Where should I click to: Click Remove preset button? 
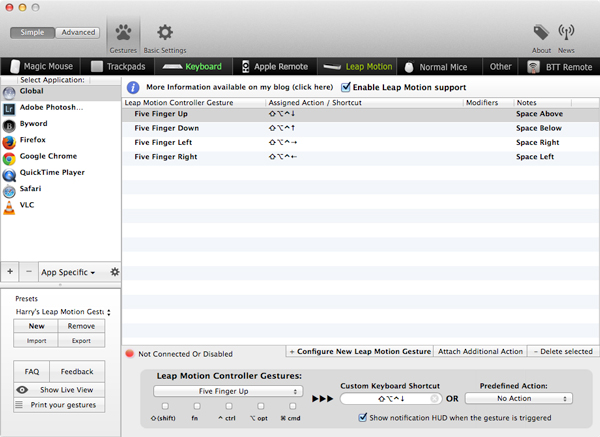81,326
